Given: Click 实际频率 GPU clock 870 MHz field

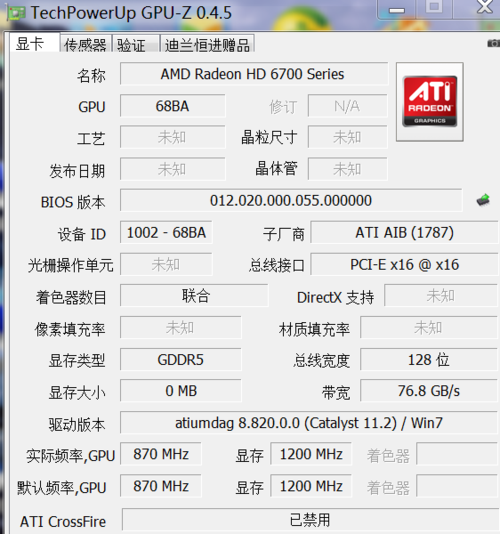Looking at the screenshot, I should tap(161, 454).
